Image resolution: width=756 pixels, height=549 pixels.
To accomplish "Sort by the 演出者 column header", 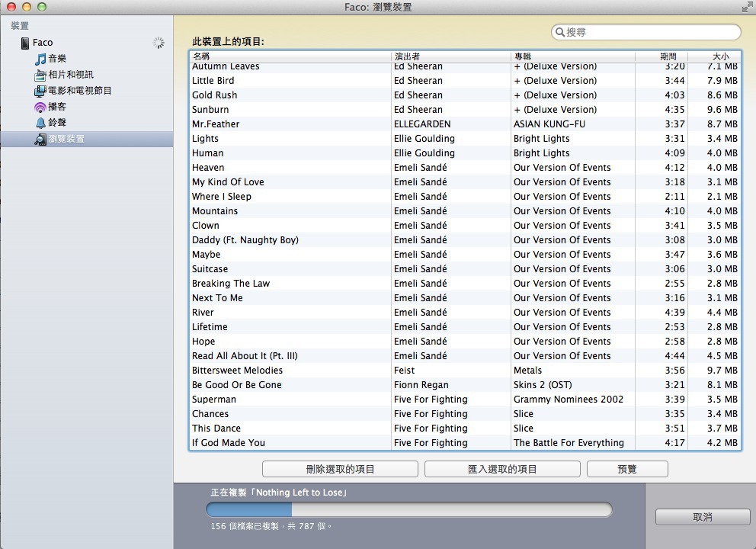I will coord(451,56).
